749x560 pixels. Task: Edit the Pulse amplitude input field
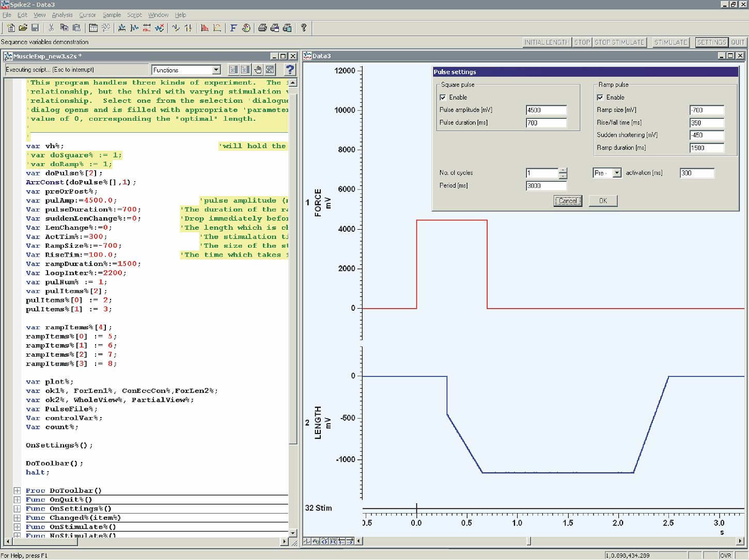coord(546,109)
